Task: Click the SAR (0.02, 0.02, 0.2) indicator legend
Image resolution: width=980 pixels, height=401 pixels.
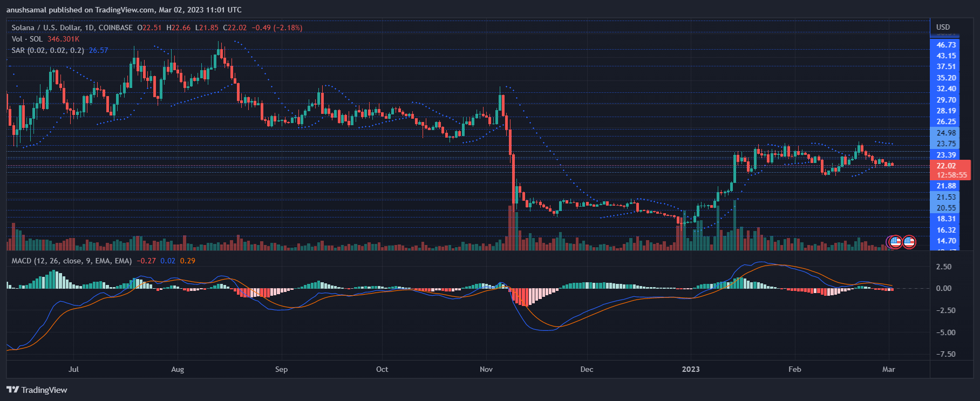Action: (x=47, y=50)
